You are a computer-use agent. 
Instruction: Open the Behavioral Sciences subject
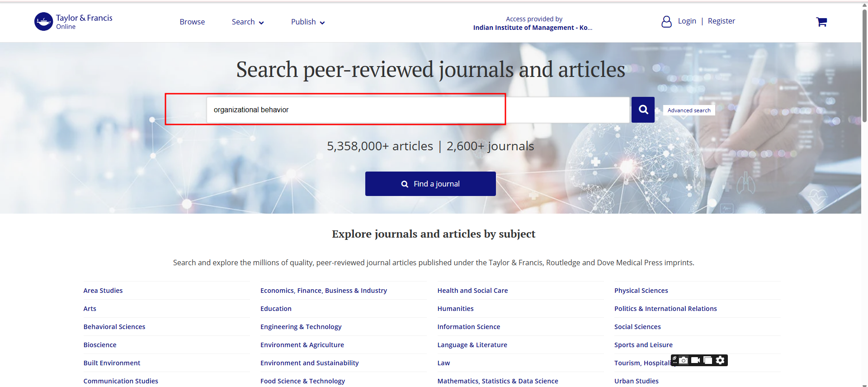point(114,327)
